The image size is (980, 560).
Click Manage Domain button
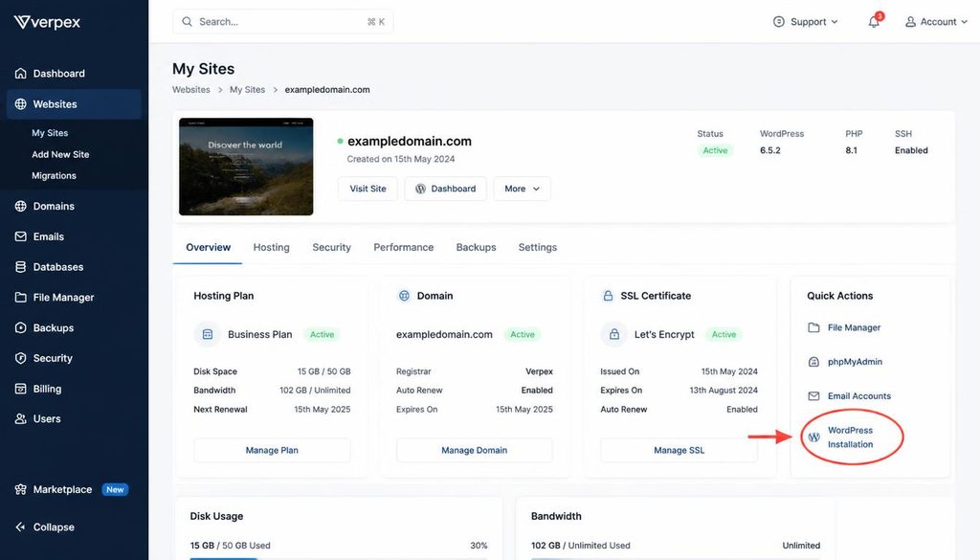pyautogui.click(x=475, y=450)
